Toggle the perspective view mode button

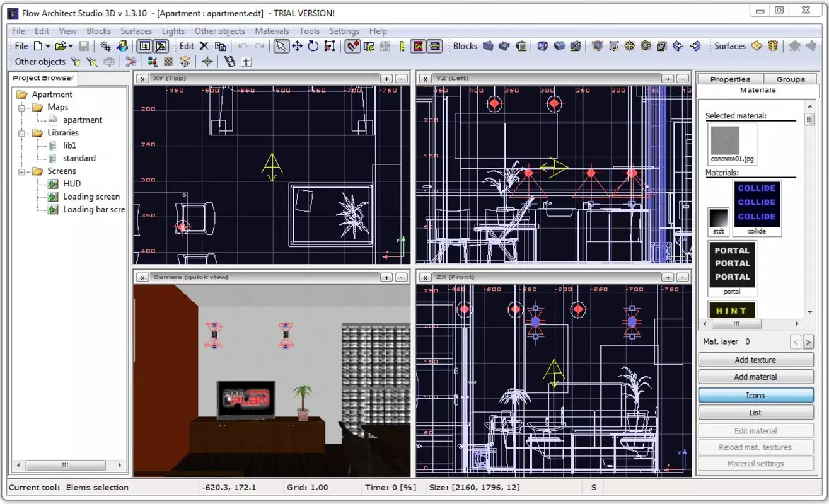tap(161, 46)
